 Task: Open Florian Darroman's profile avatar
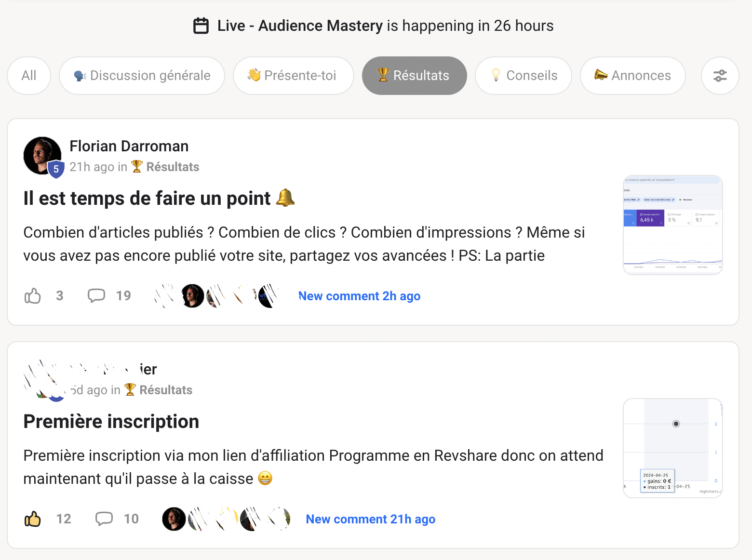click(42, 156)
